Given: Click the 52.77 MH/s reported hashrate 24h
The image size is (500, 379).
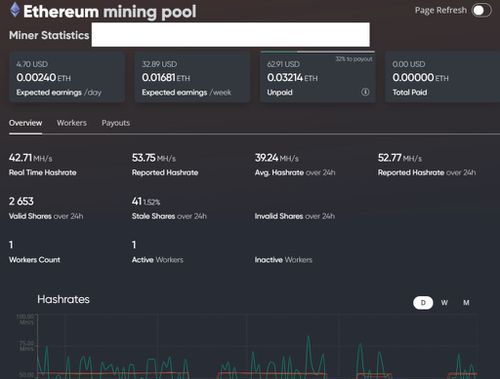Looking at the screenshot, I should pos(400,158).
